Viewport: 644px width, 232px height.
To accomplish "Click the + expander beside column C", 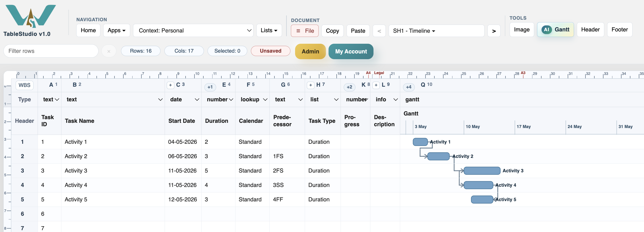I will (170, 85).
